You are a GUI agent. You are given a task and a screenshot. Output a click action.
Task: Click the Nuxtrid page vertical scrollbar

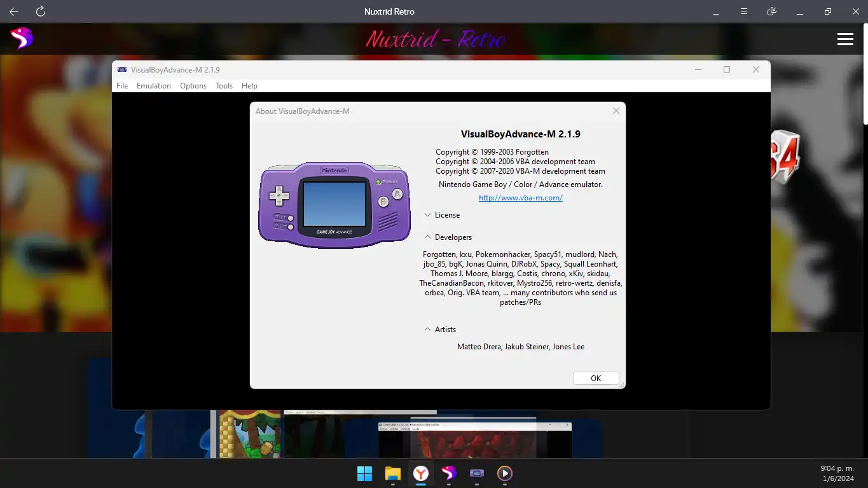pos(865,73)
